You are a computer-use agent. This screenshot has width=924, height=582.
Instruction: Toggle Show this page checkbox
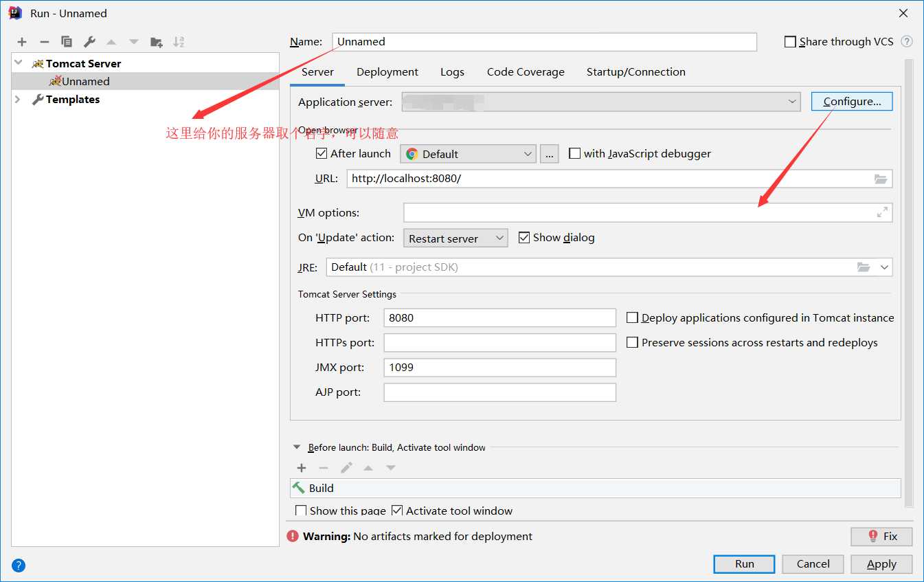(301, 511)
